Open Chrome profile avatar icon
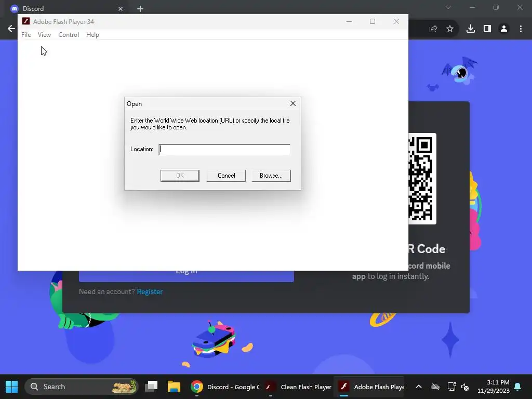Image resolution: width=532 pixels, height=399 pixels. point(504,29)
